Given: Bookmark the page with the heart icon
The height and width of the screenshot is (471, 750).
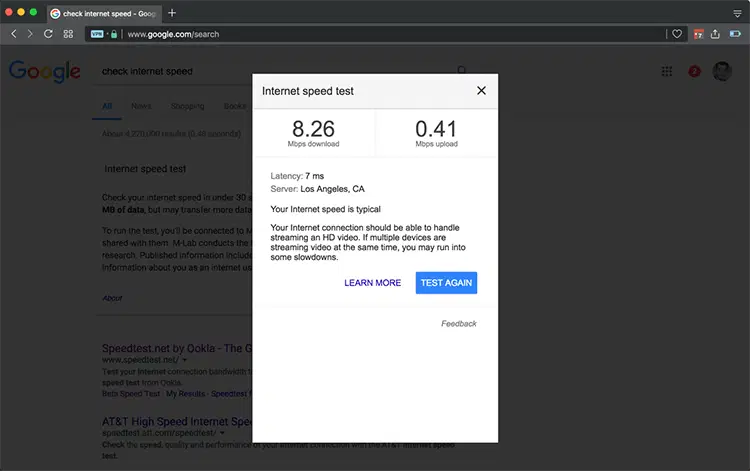Looking at the screenshot, I should click(677, 34).
